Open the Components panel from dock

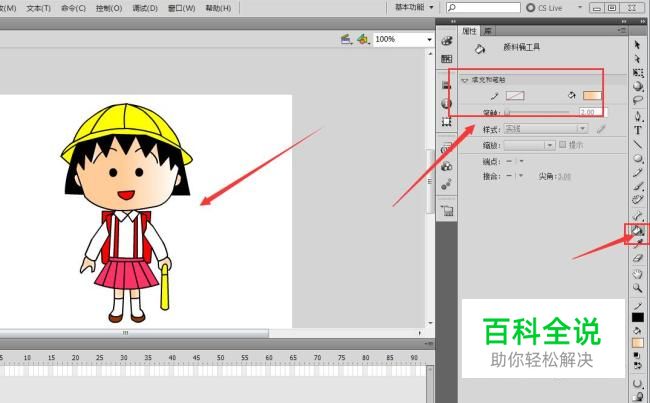446,166
